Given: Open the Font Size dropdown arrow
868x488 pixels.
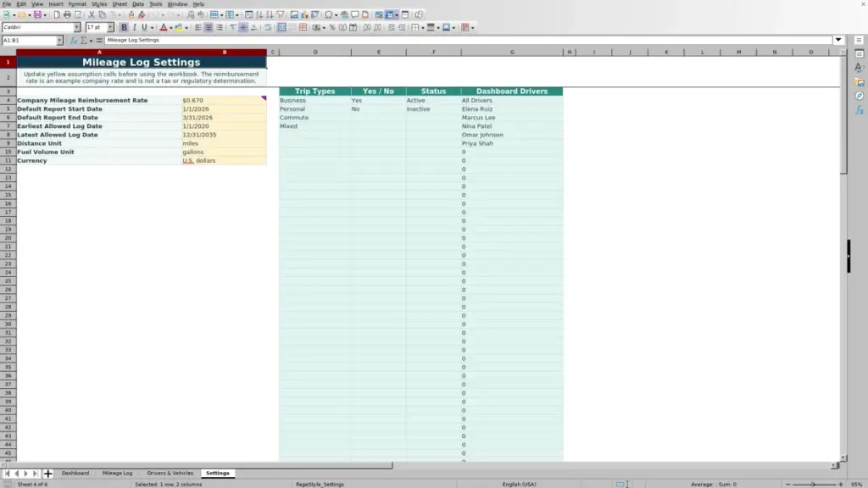Looking at the screenshot, I should point(110,27).
